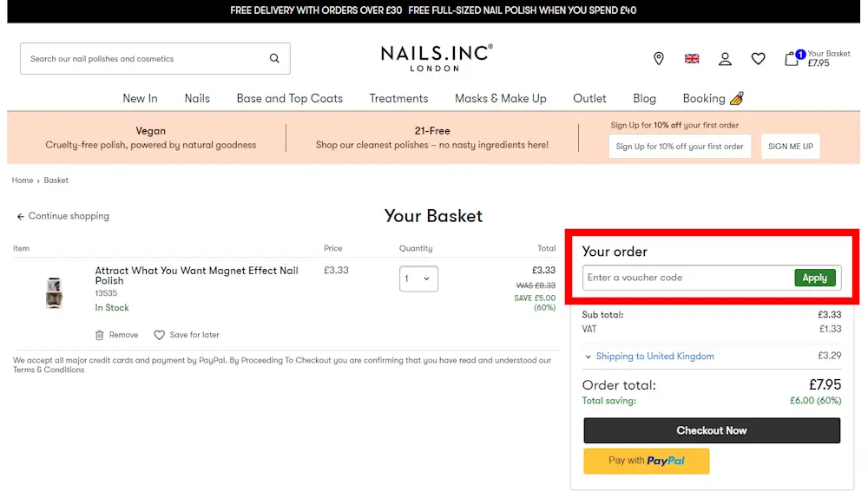Click the SIGN ME UP button
The height and width of the screenshot is (498, 868).
click(791, 147)
